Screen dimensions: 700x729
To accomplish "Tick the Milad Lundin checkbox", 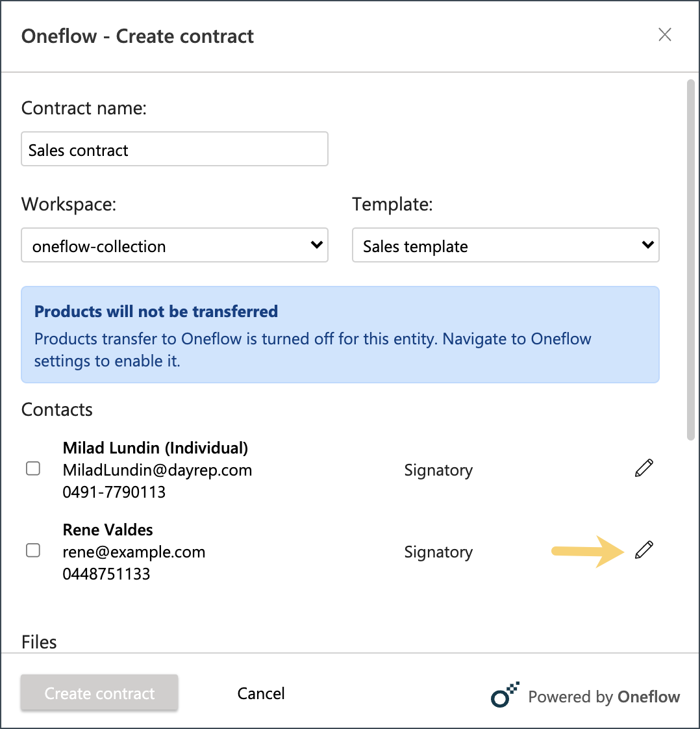I will pyautogui.click(x=33, y=468).
